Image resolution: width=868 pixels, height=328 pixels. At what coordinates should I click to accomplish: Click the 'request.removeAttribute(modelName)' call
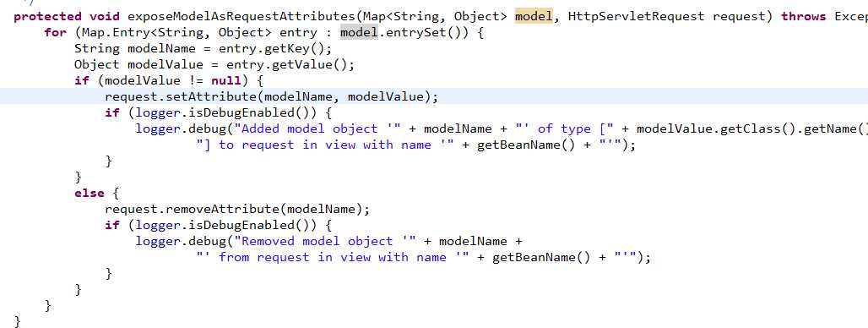234,210
